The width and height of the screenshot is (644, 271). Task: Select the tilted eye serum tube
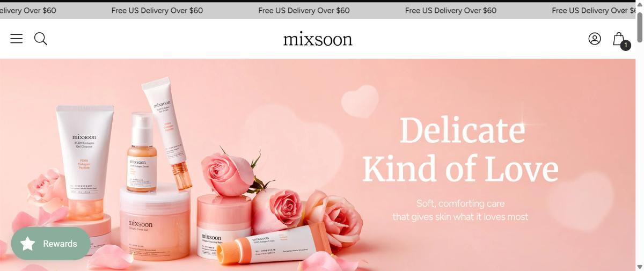pyautogui.click(x=167, y=131)
